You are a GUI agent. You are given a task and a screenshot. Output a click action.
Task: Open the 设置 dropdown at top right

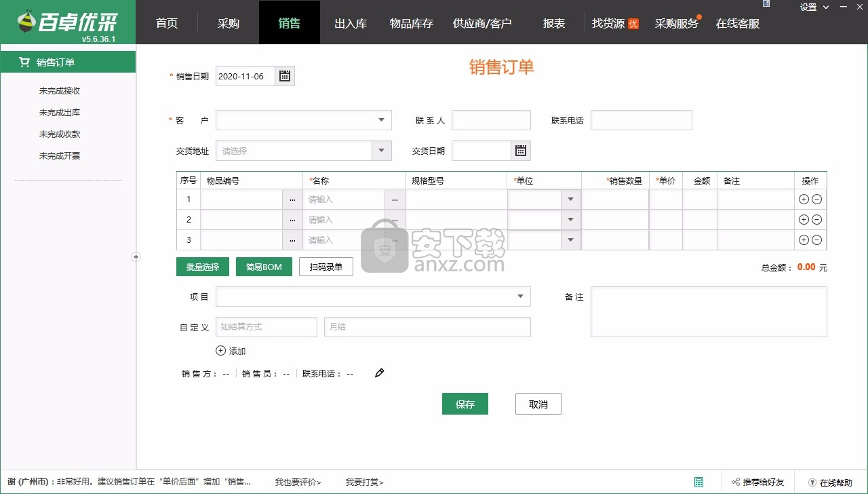pyautogui.click(x=814, y=7)
